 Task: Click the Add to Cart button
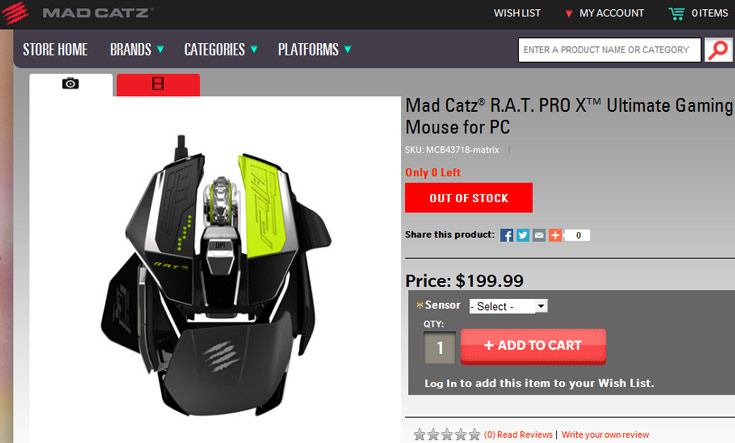pyautogui.click(x=533, y=346)
